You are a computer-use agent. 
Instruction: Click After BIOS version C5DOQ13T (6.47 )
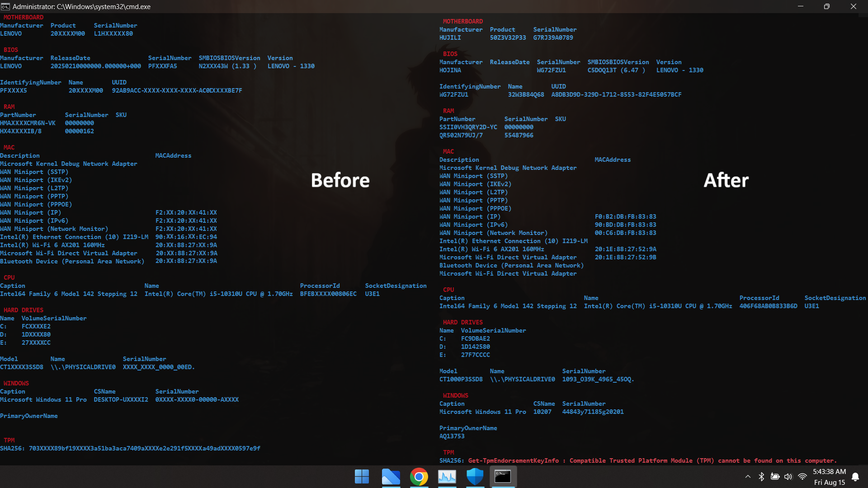[x=617, y=70]
